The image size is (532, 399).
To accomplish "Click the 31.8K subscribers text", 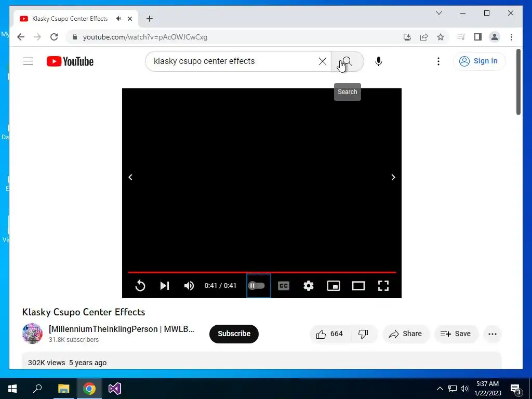I will pyautogui.click(x=74, y=340).
